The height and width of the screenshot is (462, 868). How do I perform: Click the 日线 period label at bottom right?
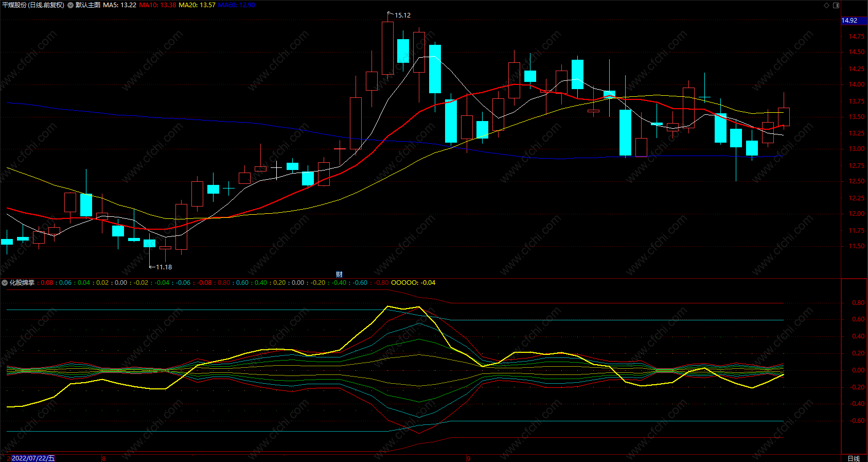click(x=854, y=458)
